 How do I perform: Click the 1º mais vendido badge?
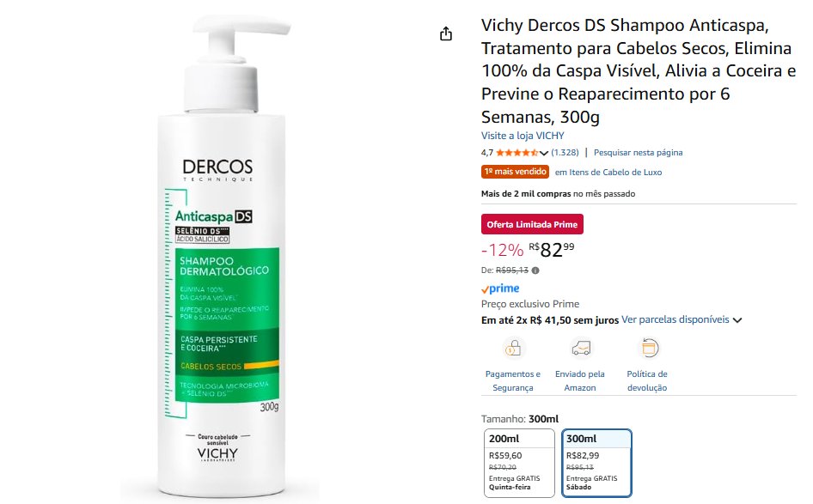(x=515, y=172)
